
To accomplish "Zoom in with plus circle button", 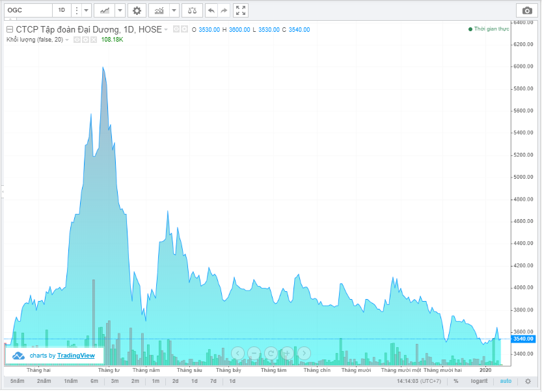I will (x=287, y=353).
